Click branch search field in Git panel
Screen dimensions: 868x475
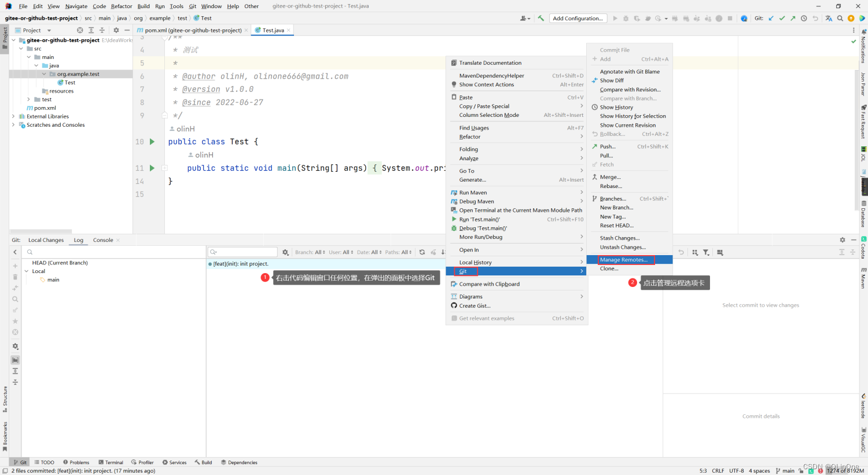point(113,252)
